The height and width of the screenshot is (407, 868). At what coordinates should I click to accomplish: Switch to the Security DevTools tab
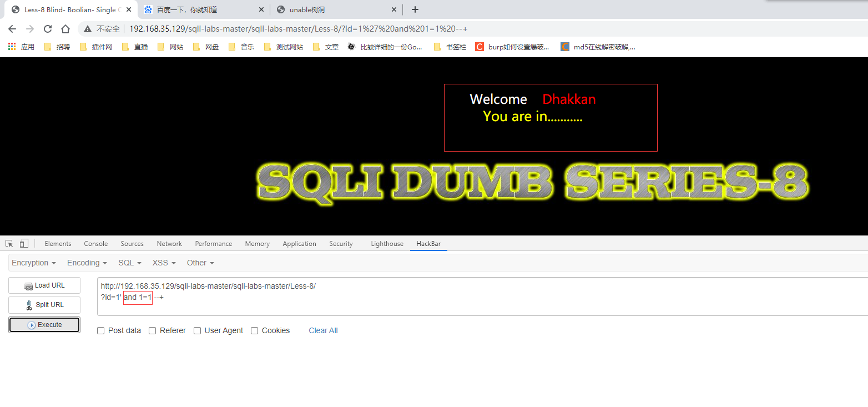pyautogui.click(x=341, y=244)
